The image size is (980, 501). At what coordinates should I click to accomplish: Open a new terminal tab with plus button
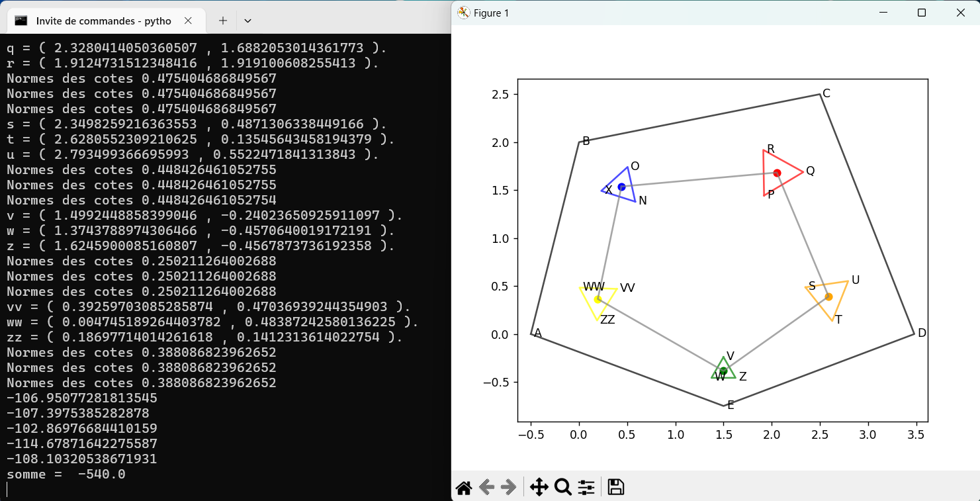coord(223,21)
